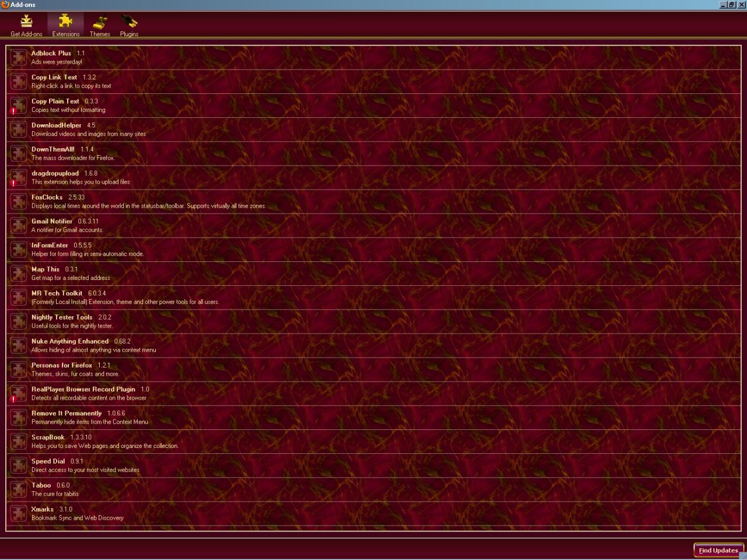747x560 pixels.
Task: Select the Nuke Anything Enhanced title
Action: 70,341
